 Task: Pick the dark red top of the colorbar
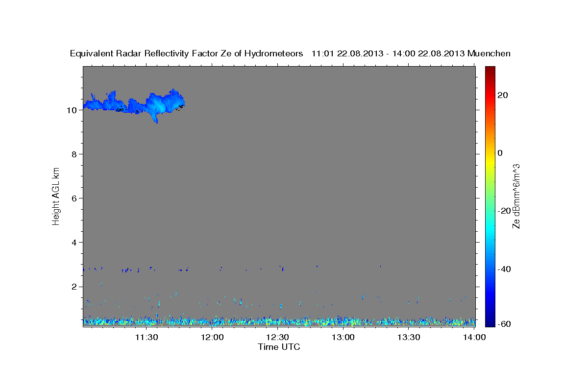[490, 70]
